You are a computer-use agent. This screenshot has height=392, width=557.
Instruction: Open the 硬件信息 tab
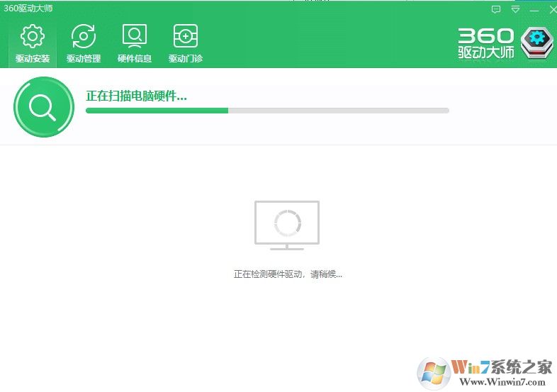(135, 43)
